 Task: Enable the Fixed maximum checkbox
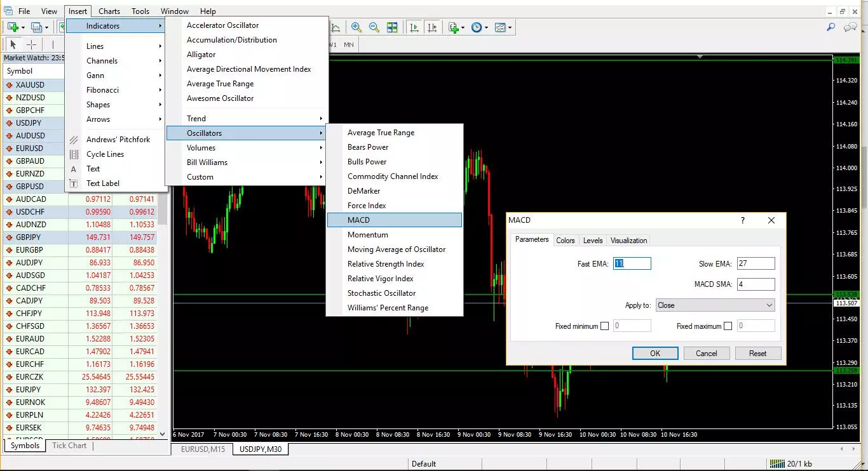coord(728,326)
